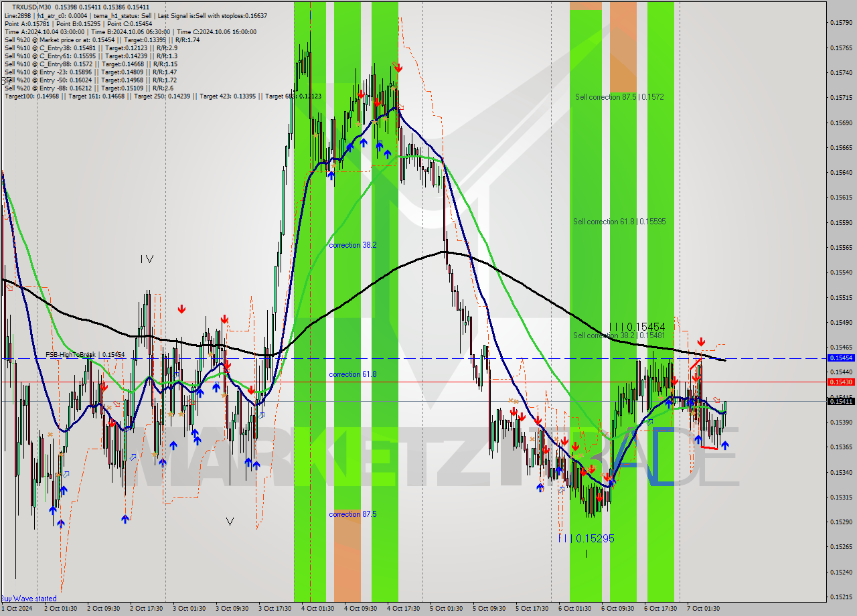Image resolution: width=857 pixels, height=616 pixels.
Task: Click 0.15740 on the price axis
Action: [x=841, y=73]
